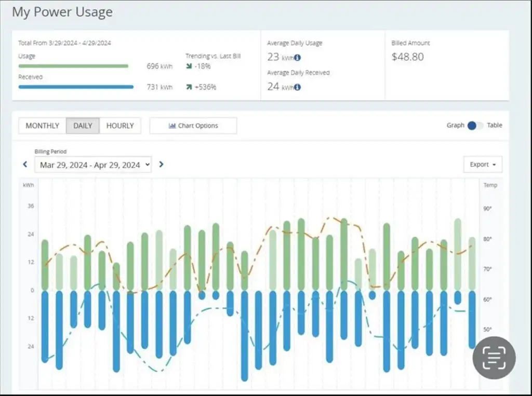Click the $48.80 billed amount

(407, 57)
